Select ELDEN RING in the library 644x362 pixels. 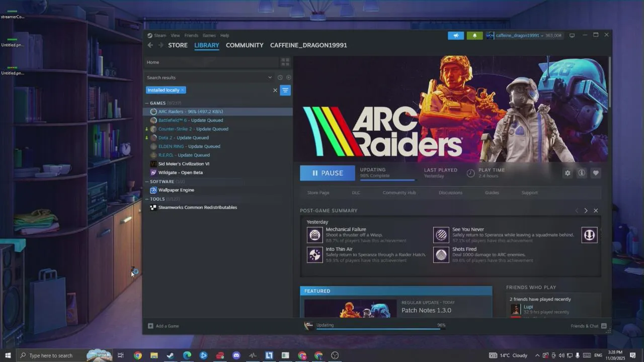[x=218, y=146]
